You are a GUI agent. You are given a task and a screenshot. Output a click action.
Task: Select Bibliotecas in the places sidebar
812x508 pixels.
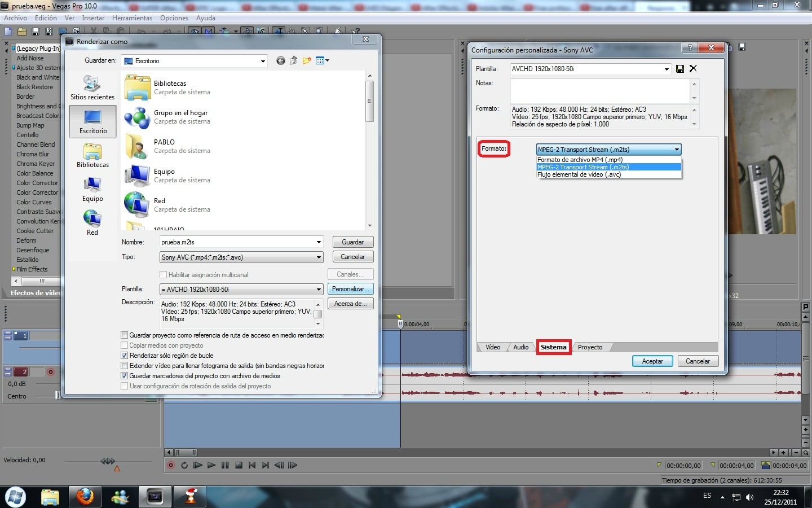click(92, 155)
